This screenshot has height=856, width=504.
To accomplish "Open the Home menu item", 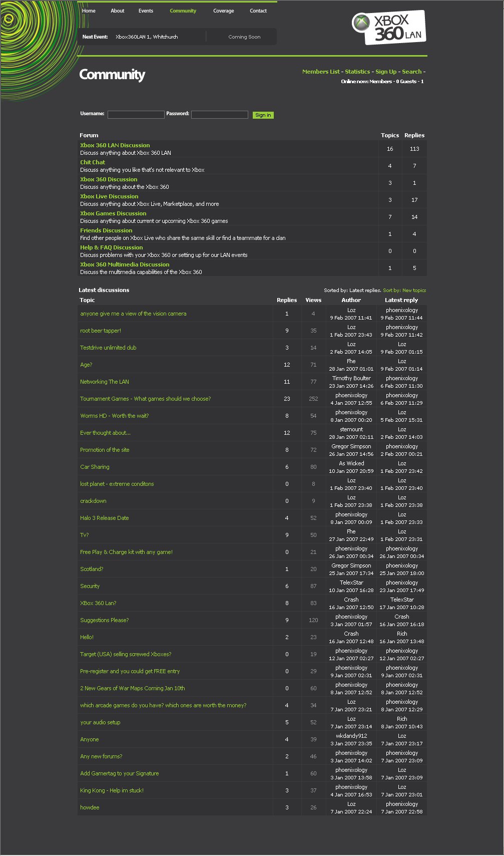I will pyautogui.click(x=89, y=11).
